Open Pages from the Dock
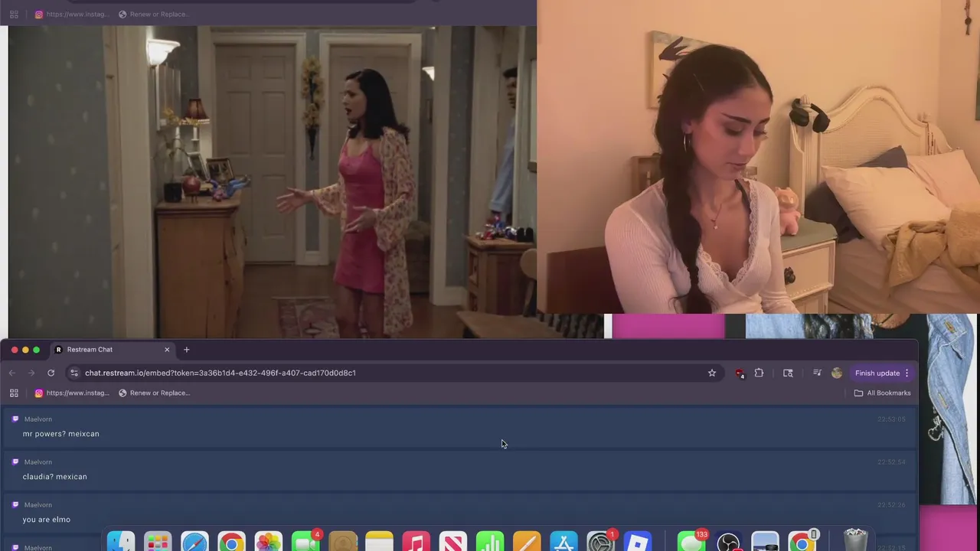 tap(527, 542)
